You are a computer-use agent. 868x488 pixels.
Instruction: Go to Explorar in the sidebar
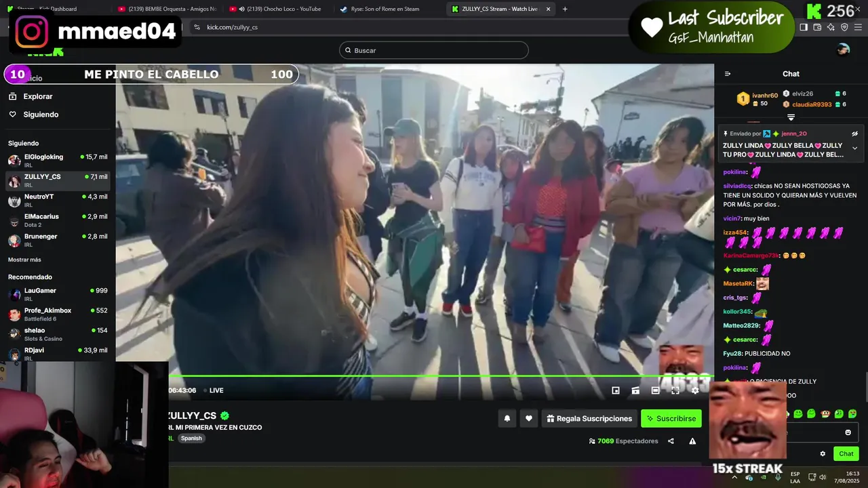click(x=38, y=96)
